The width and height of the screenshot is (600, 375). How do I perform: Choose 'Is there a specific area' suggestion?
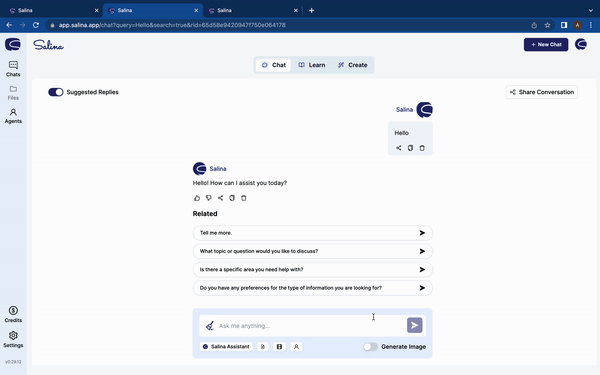pyautogui.click(x=312, y=269)
